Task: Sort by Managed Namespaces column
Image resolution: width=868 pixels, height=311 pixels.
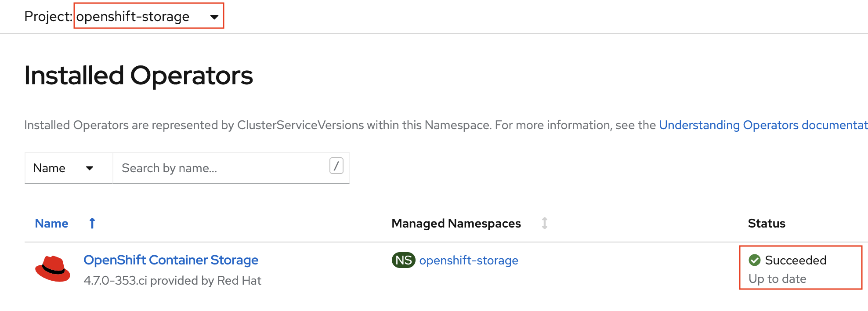Action: [x=456, y=224]
